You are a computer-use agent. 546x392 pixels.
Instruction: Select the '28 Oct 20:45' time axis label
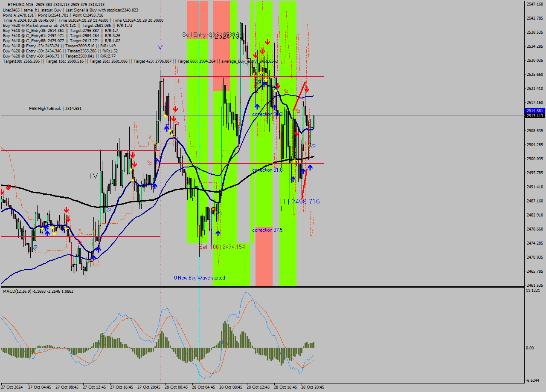tap(313, 387)
